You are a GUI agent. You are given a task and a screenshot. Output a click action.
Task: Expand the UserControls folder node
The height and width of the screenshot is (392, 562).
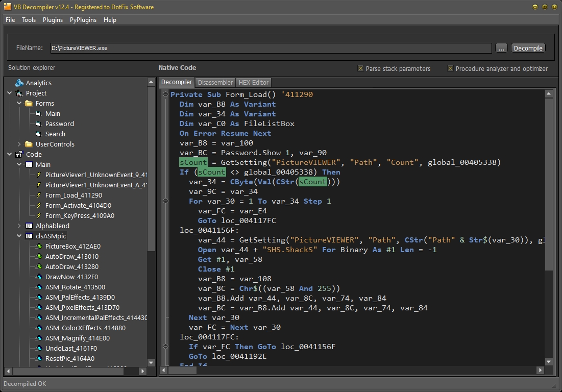click(19, 144)
